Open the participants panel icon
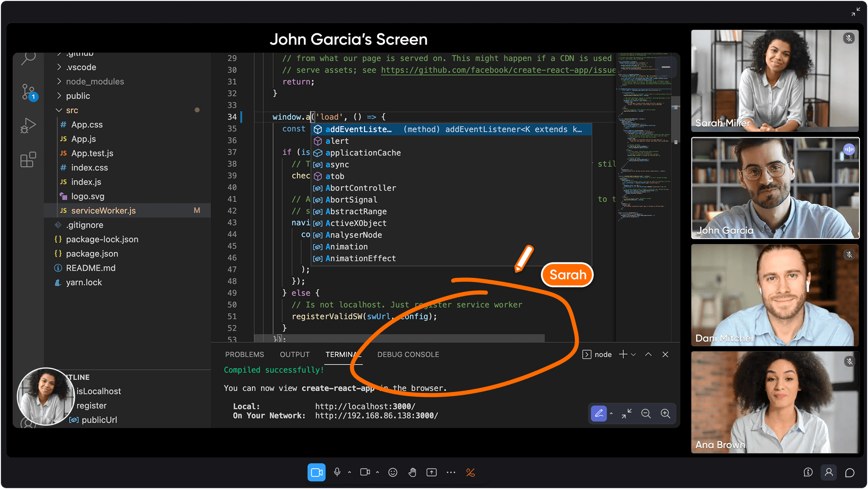 point(829,472)
